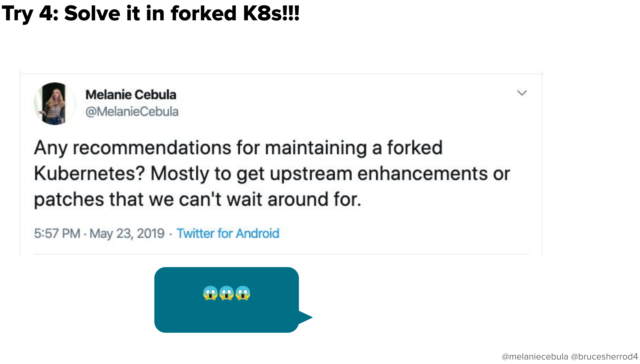Screen dimensions: 640x364
Task: Click "K8s!!!" in the slide title
Action: click(x=271, y=14)
